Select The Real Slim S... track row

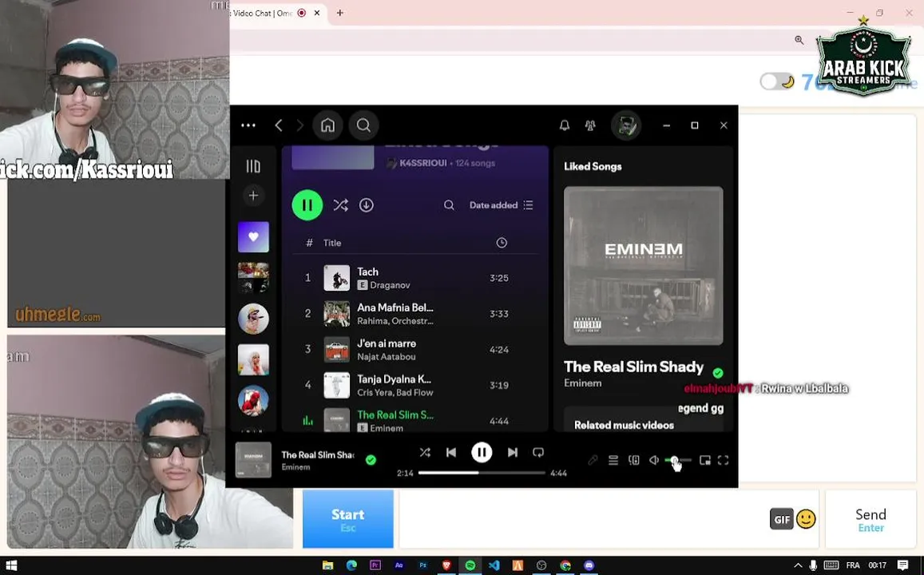pyautogui.click(x=415, y=420)
